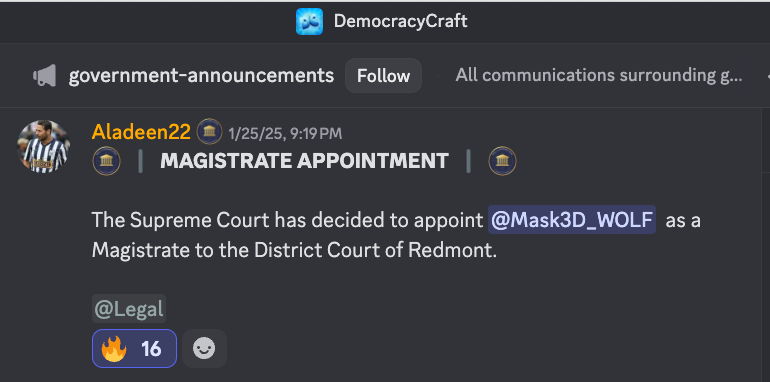Click the MAGISTRATE APPOINTMENT heading text
Screen dimensions: 770x382
tap(304, 161)
